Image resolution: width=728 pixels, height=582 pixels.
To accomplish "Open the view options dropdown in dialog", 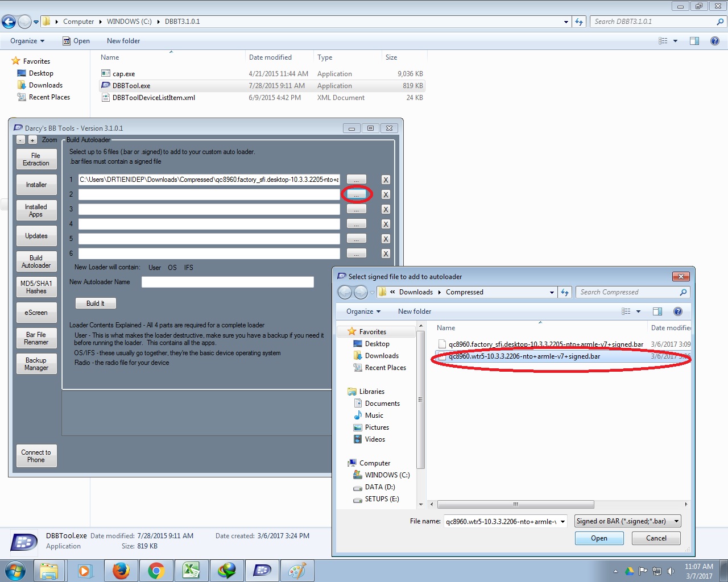I will [x=638, y=311].
